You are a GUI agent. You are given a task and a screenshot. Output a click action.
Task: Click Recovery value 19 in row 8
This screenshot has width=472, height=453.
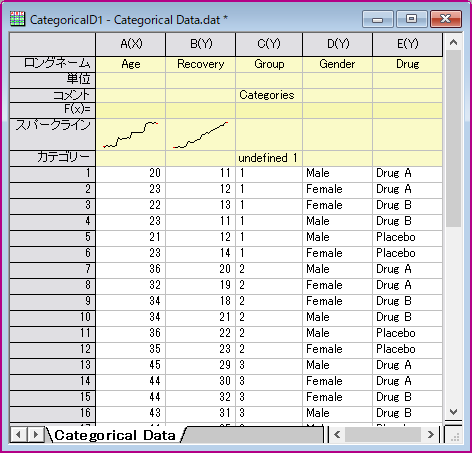(x=201, y=286)
